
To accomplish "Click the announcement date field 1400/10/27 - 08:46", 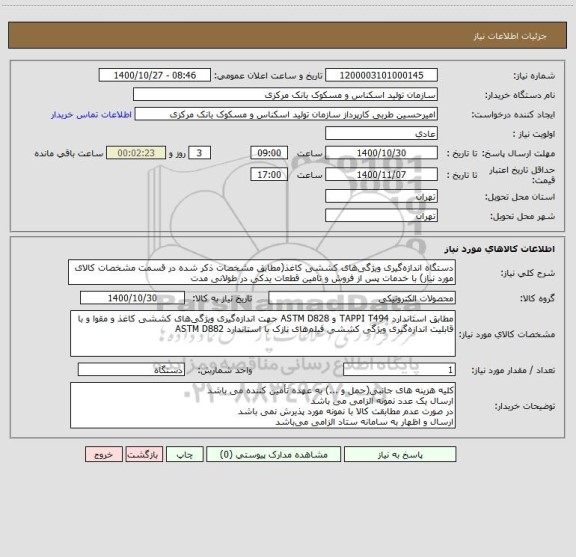I will coord(155,75).
